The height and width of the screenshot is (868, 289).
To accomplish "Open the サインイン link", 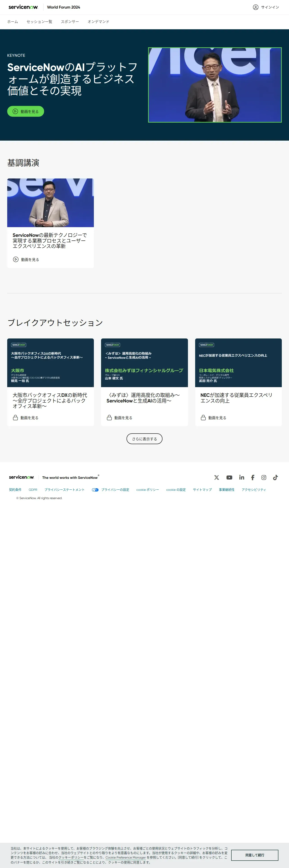I will pos(270,7).
